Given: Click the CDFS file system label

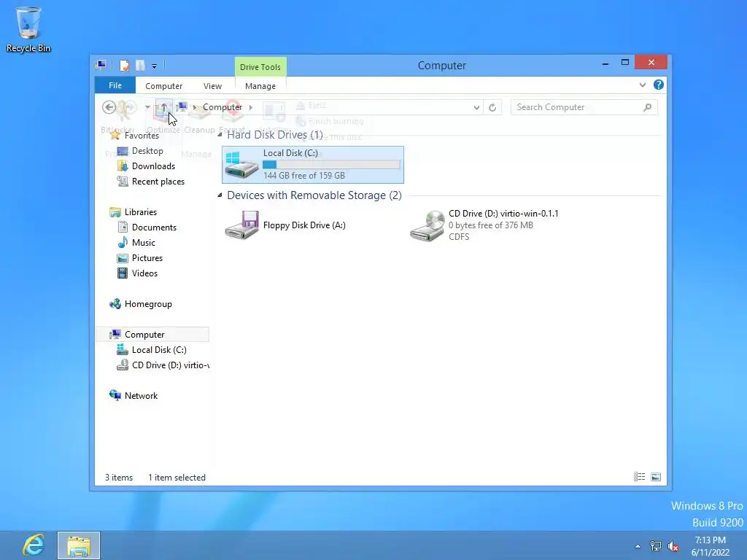Looking at the screenshot, I should click(x=459, y=237).
